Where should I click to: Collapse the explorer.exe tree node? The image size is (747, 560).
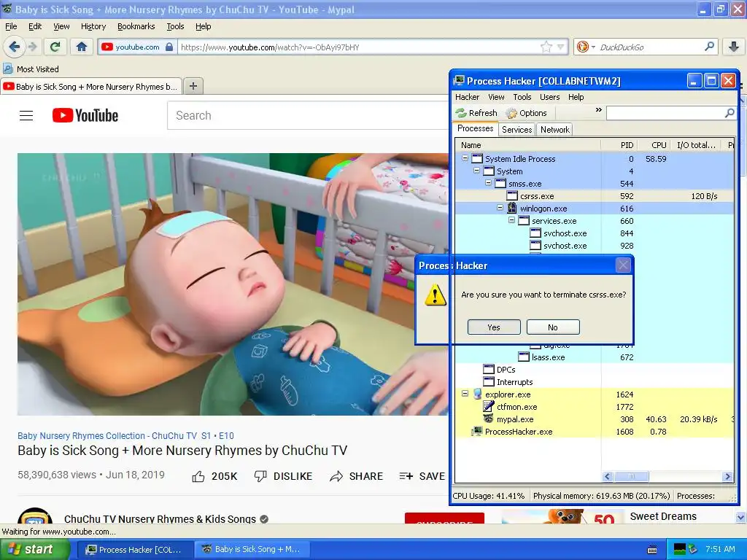[465, 394]
